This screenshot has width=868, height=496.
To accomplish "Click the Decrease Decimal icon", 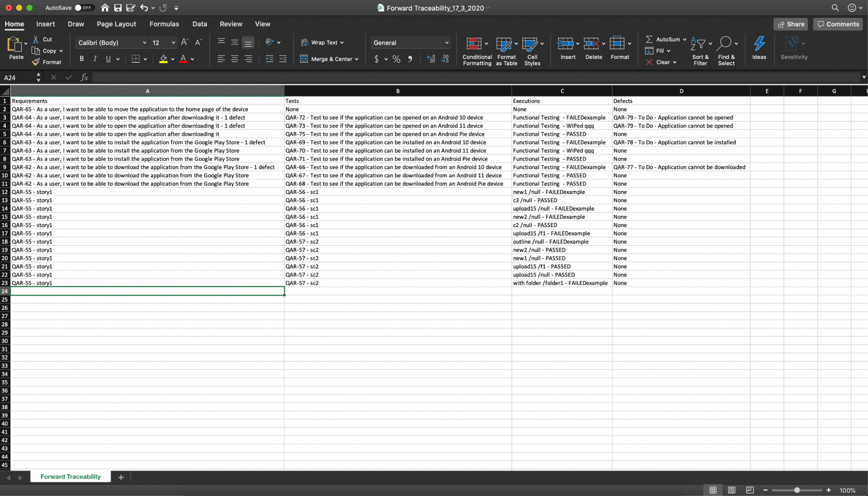I will (x=445, y=59).
